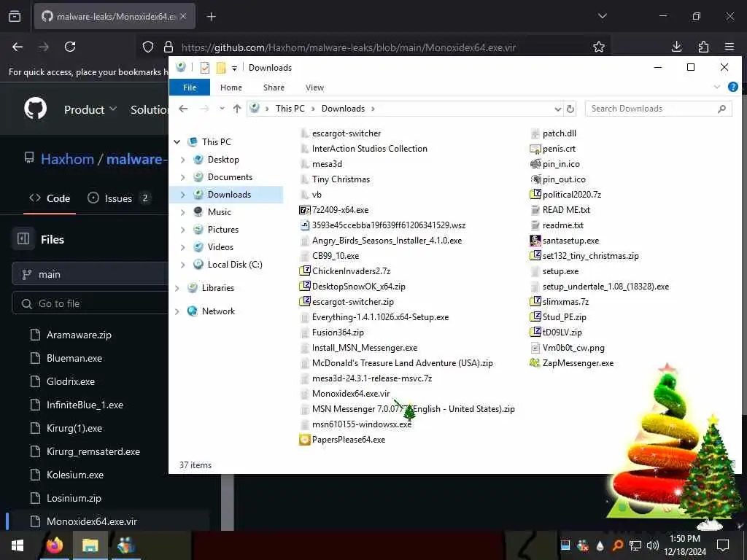
Task: Select the political2020.7z archive icon
Action: tap(535, 194)
